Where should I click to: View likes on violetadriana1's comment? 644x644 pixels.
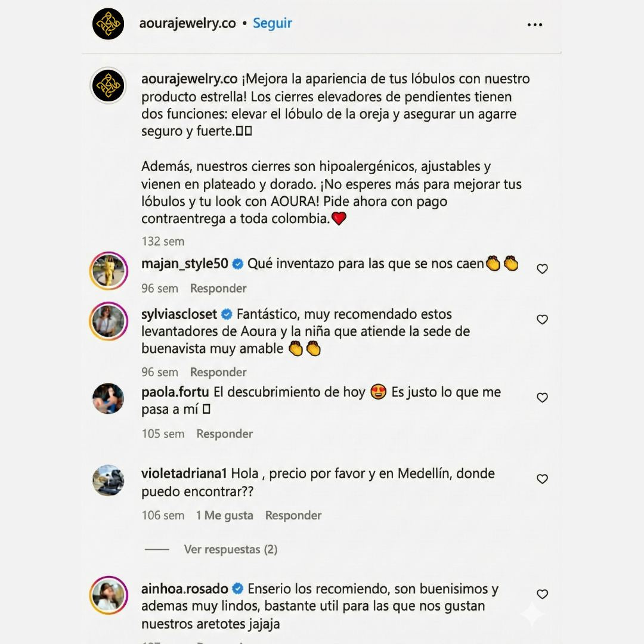[x=224, y=515]
